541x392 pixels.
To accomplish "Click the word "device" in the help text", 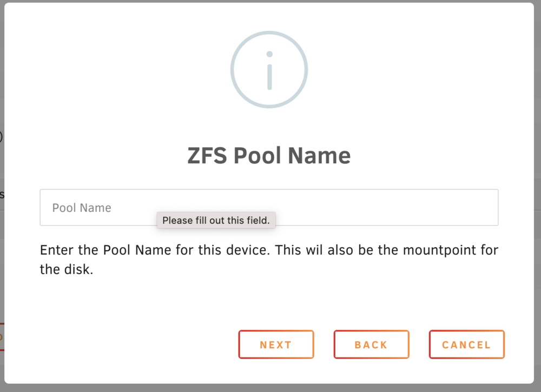I will 247,250.
